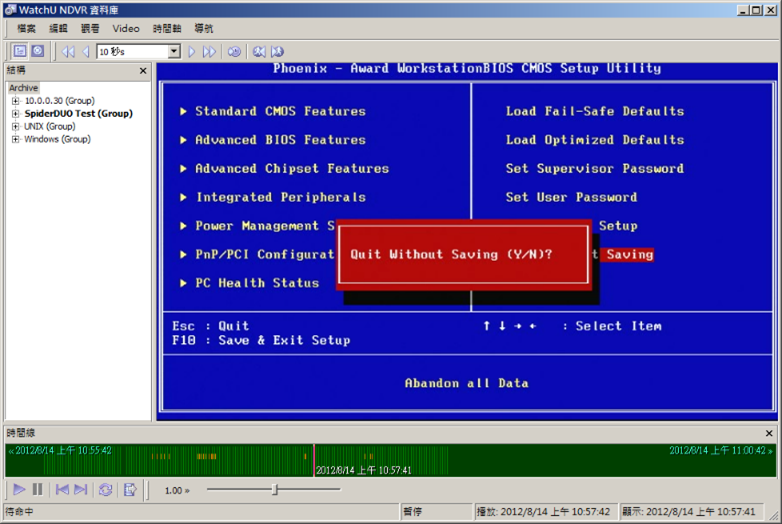
Task: Expand the SpiderDUO Test group
Action: point(16,114)
